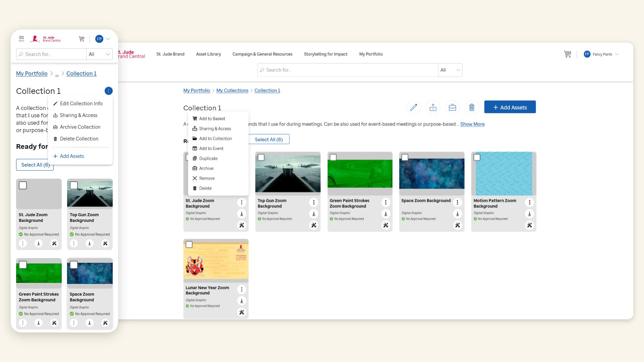Image resolution: width=644 pixels, height=362 pixels.
Task: Click the share collection icon button
Action: pos(433,107)
